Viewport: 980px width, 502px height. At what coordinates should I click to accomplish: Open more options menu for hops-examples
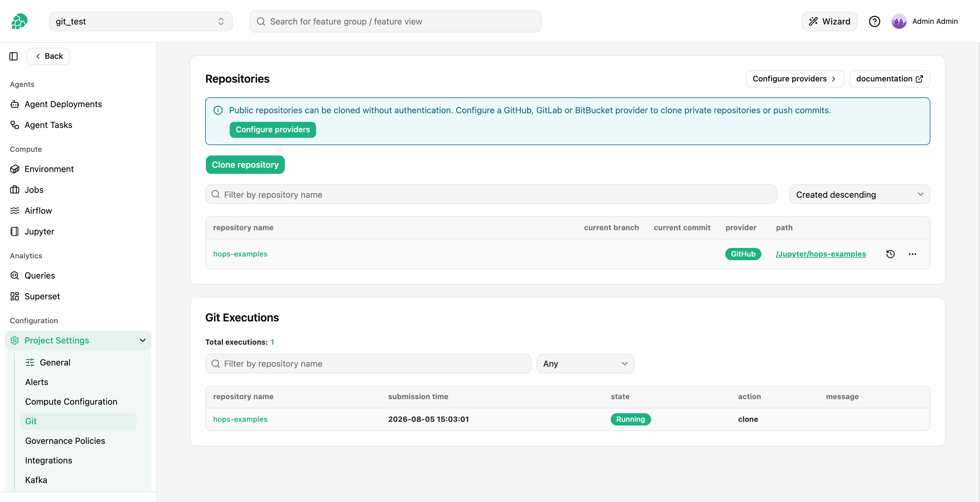912,254
